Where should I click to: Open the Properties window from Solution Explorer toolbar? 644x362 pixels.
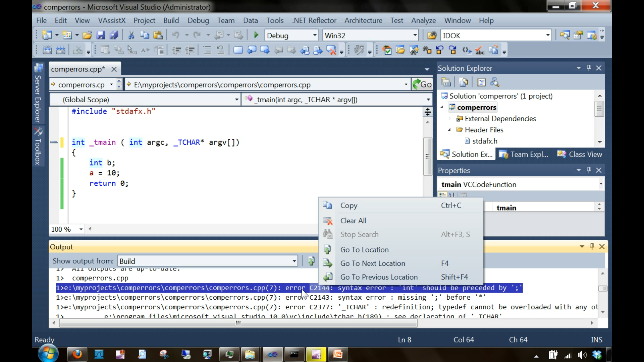coord(481,82)
